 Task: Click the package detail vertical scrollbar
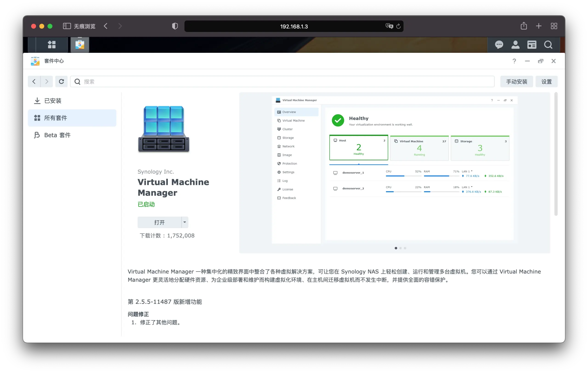(x=556, y=154)
